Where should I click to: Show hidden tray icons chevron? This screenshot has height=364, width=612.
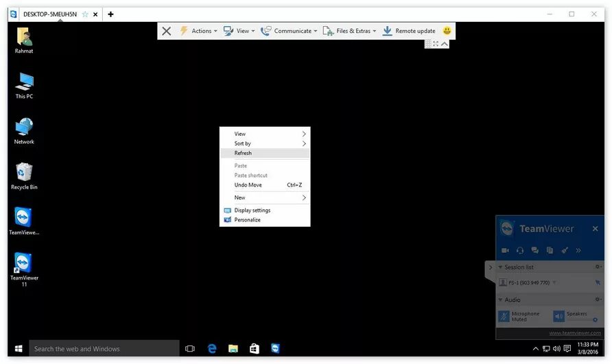coord(535,349)
